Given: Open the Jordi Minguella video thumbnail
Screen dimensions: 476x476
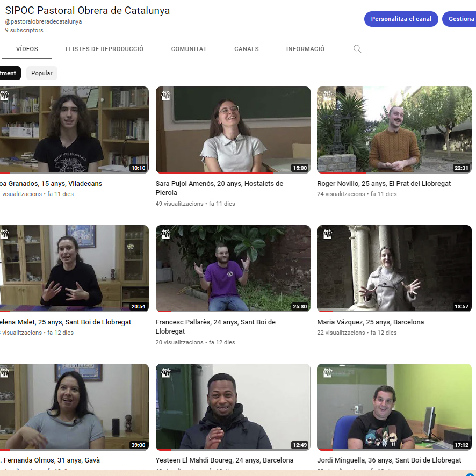Looking at the screenshot, I should (394, 407).
